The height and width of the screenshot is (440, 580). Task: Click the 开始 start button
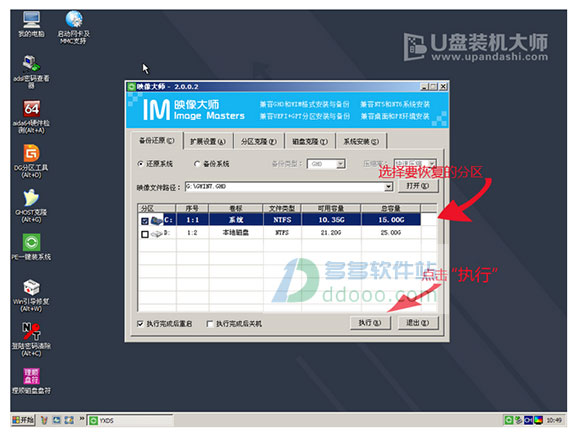click(x=23, y=420)
